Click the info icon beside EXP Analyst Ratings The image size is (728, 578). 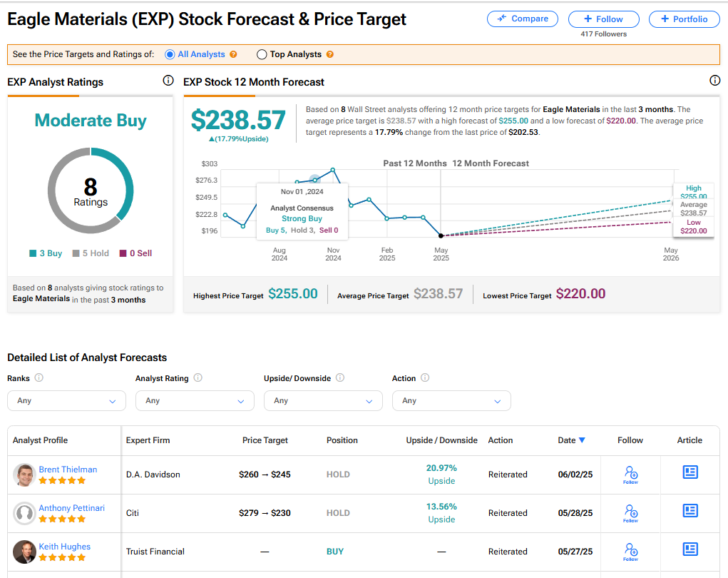[168, 81]
